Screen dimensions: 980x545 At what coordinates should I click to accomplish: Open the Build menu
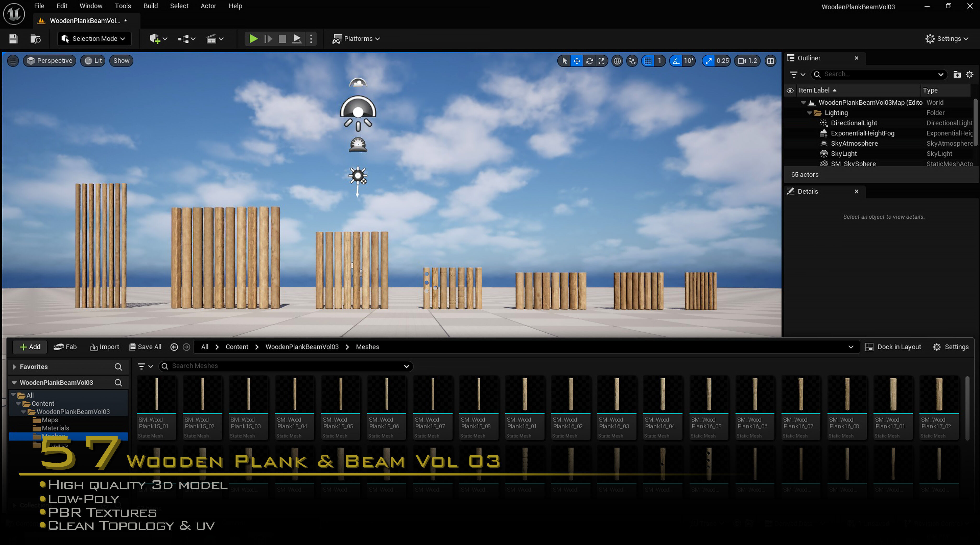pos(151,6)
